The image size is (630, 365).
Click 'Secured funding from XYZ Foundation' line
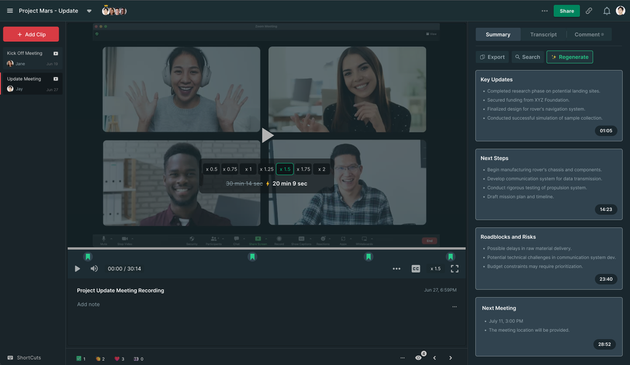(528, 100)
